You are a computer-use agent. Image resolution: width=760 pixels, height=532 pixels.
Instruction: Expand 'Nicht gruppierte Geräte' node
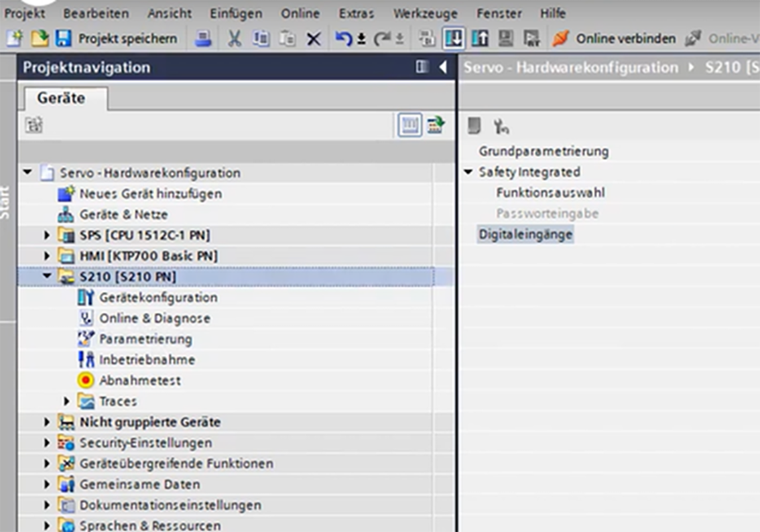47,422
